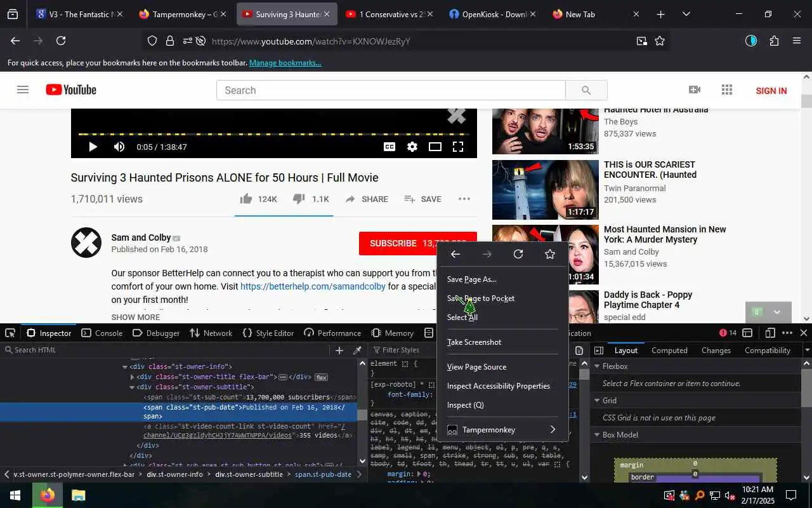Open the YouTube apps grid icon
This screenshot has height=508, width=812.
[727, 90]
